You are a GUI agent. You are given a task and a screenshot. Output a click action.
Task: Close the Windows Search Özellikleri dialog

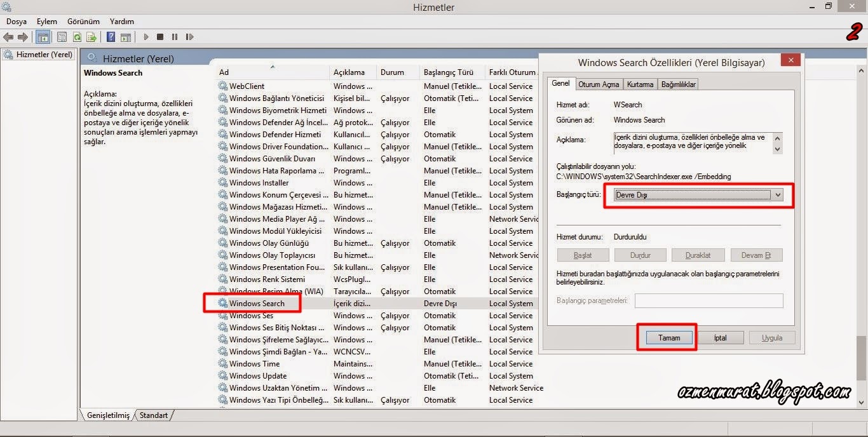[790, 60]
